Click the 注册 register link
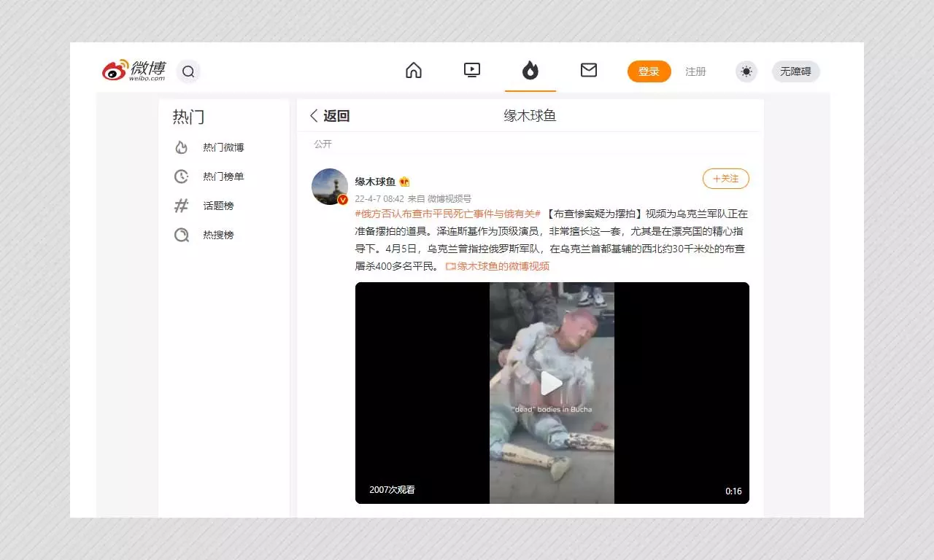 pos(695,71)
